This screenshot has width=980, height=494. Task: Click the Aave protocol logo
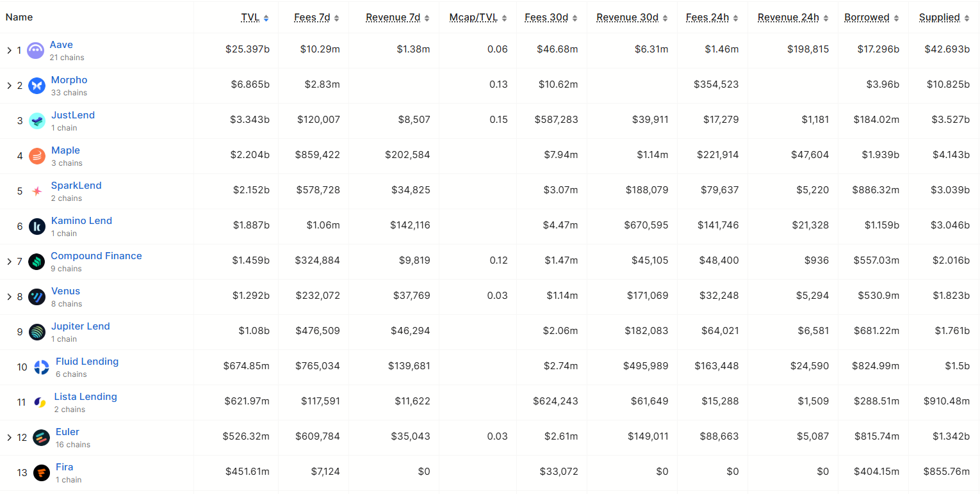tap(37, 49)
